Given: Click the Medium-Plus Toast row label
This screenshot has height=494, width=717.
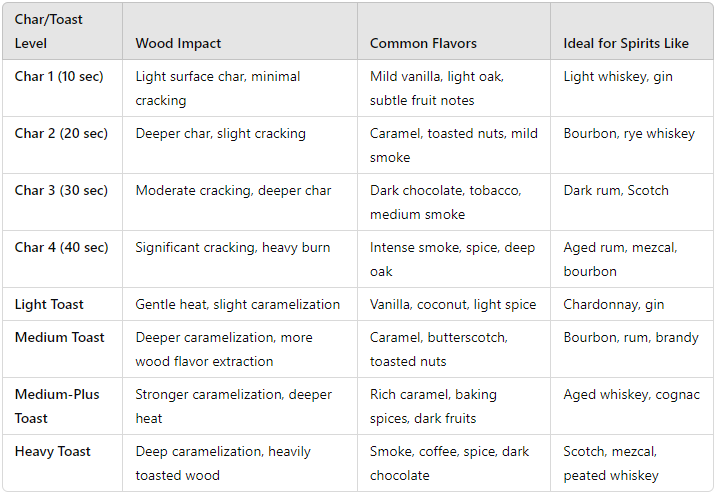Looking at the screenshot, I should 57,406.
